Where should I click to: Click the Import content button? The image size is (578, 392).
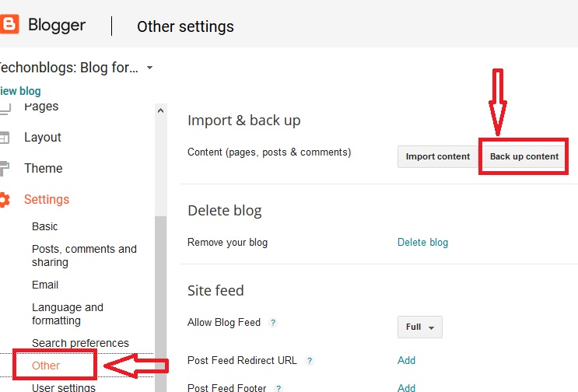[x=437, y=156]
